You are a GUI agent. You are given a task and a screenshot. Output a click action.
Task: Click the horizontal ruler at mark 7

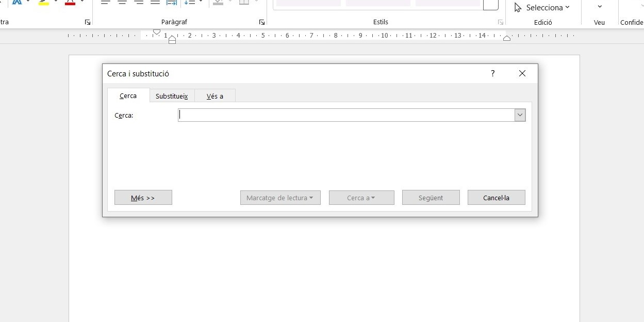point(311,36)
